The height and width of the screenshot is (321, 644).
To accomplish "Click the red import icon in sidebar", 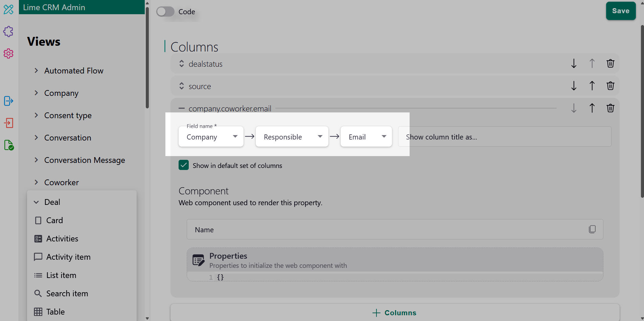I will pos(8,123).
